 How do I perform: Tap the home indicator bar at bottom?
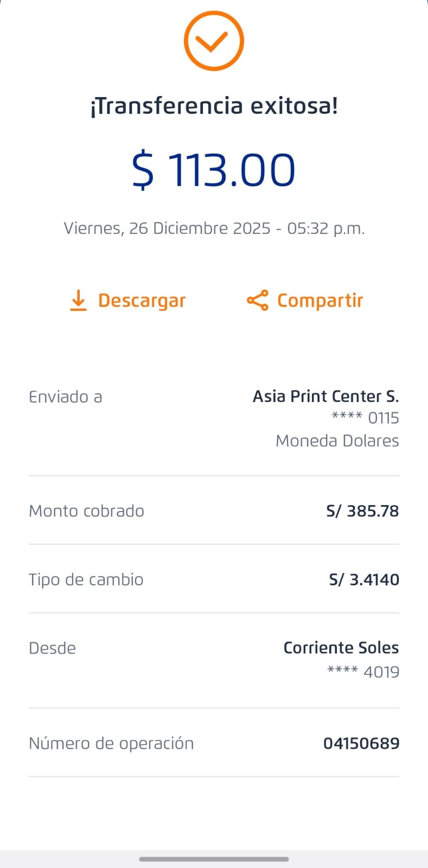pyautogui.click(x=214, y=859)
